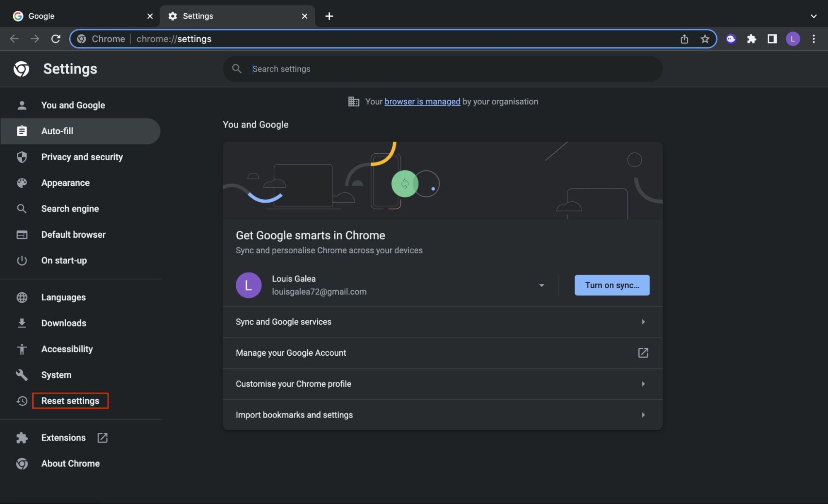Open Manage your Google Account row
The width and height of the screenshot is (828, 504).
coord(442,353)
